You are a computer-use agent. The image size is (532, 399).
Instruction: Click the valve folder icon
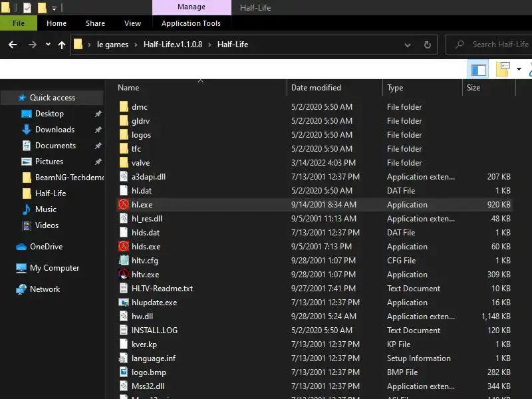pos(124,163)
